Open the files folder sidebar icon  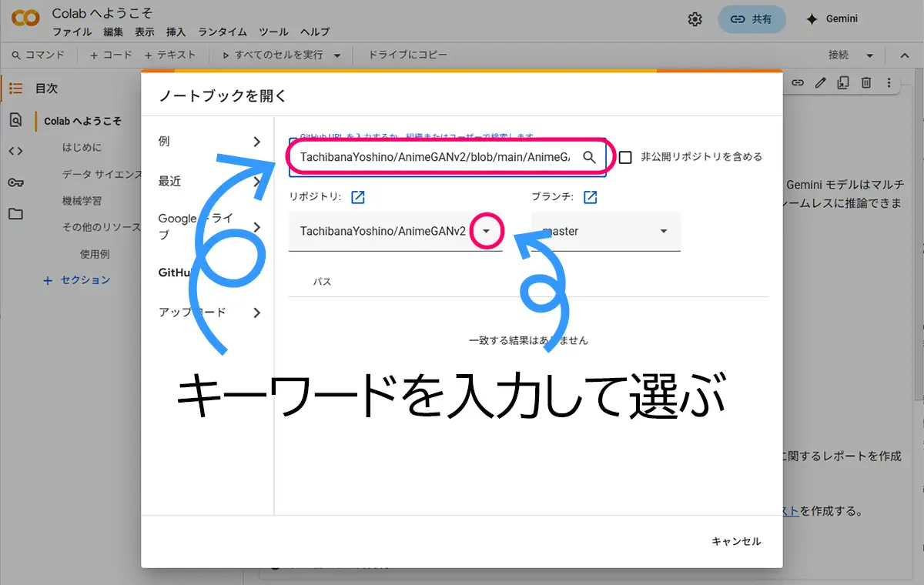pyautogui.click(x=15, y=214)
